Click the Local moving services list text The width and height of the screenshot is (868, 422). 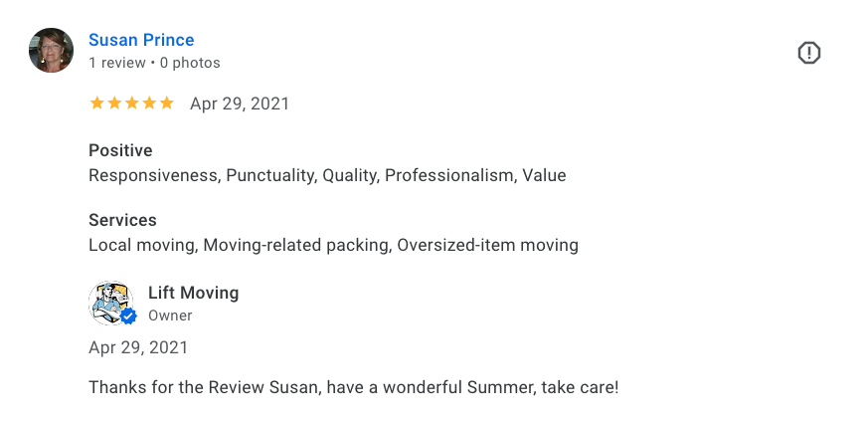(333, 245)
